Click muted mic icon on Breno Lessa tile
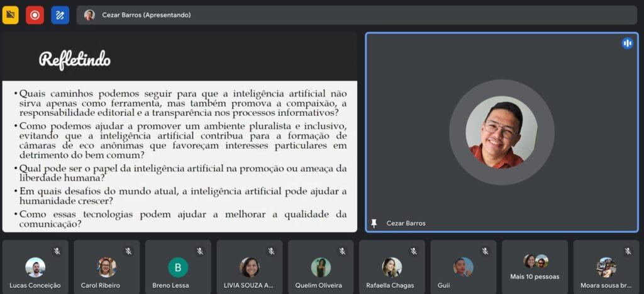 click(x=199, y=251)
